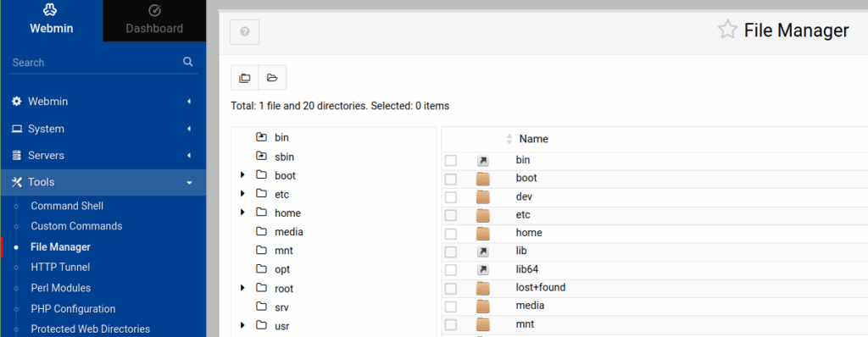
Task: Click the folder icon in lost+found row
Action: [483, 288]
